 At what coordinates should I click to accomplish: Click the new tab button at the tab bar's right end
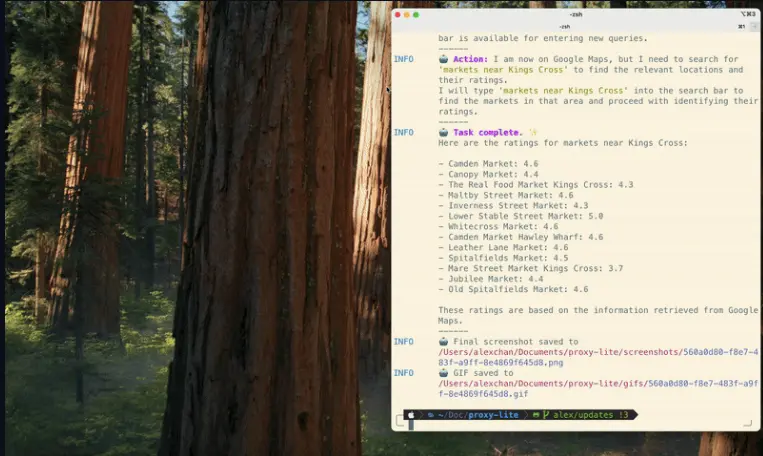[x=754, y=26]
